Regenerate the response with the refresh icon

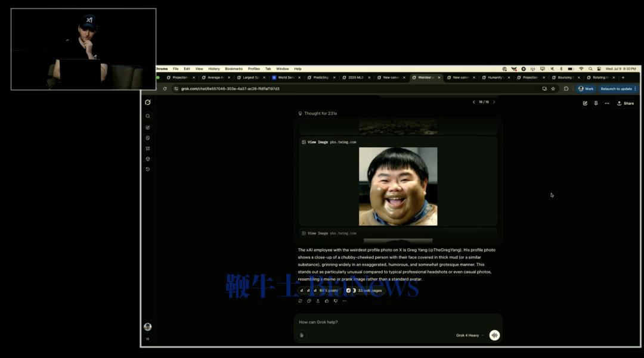coord(300,301)
